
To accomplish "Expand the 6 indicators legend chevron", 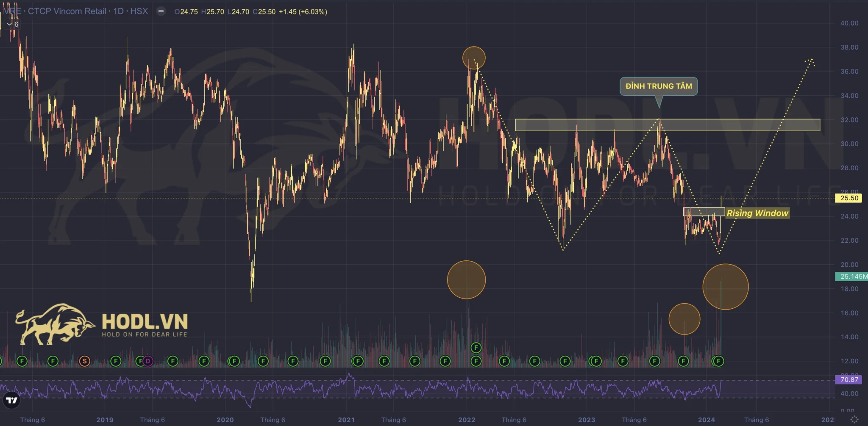I will [x=9, y=24].
